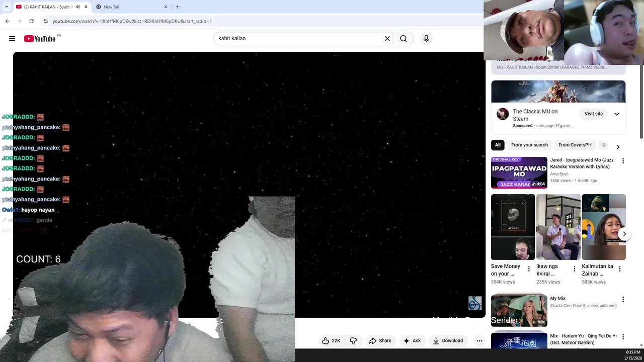Clear the search box with X
Image resolution: width=644 pixels, height=362 pixels.
(387, 38)
